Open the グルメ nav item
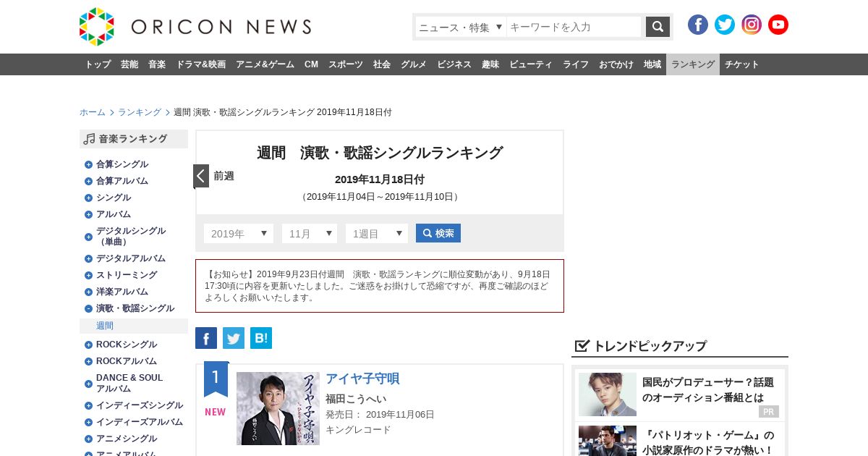868x456 pixels. click(x=414, y=64)
